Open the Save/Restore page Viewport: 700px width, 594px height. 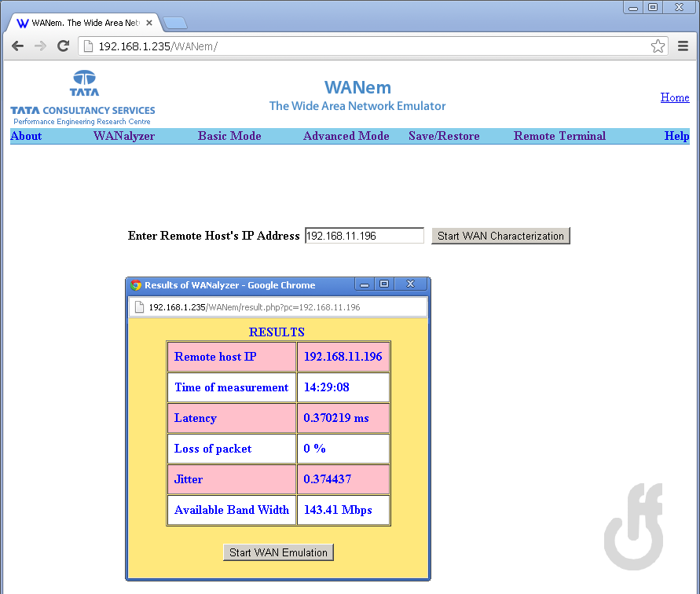click(444, 136)
